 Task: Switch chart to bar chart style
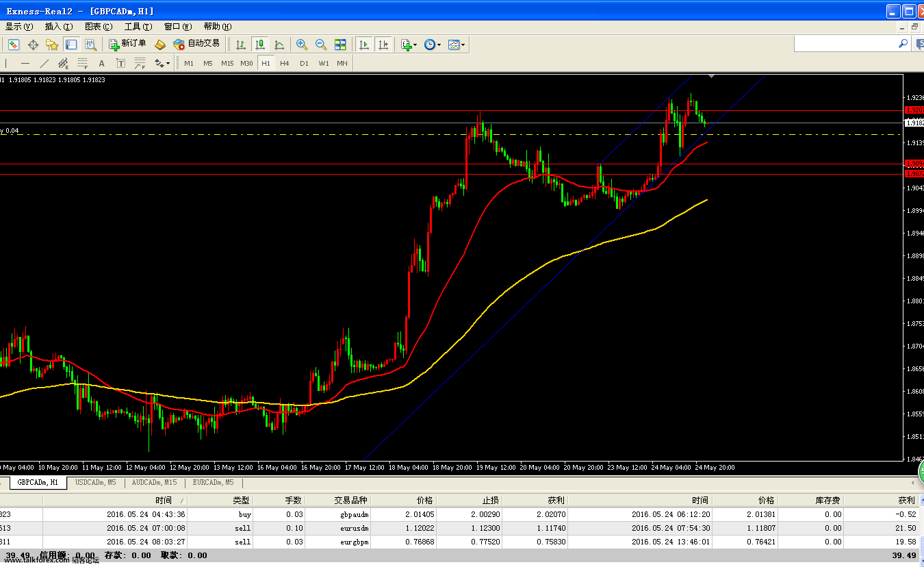[x=241, y=45]
